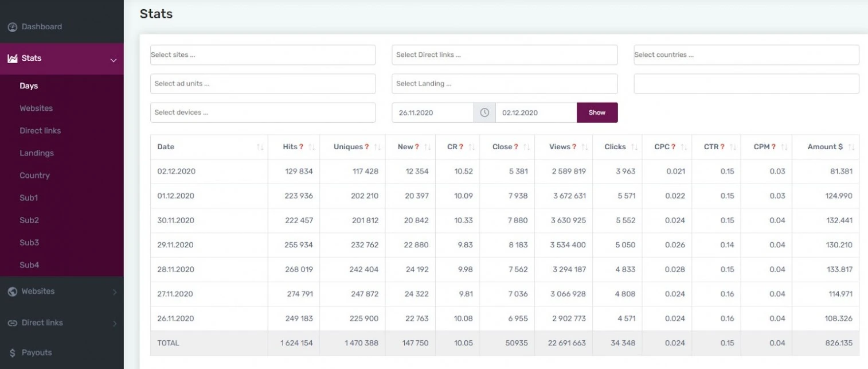The image size is (868, 369).
Task: Sort table by CPM column arrows
Action: tap(784, 147)
